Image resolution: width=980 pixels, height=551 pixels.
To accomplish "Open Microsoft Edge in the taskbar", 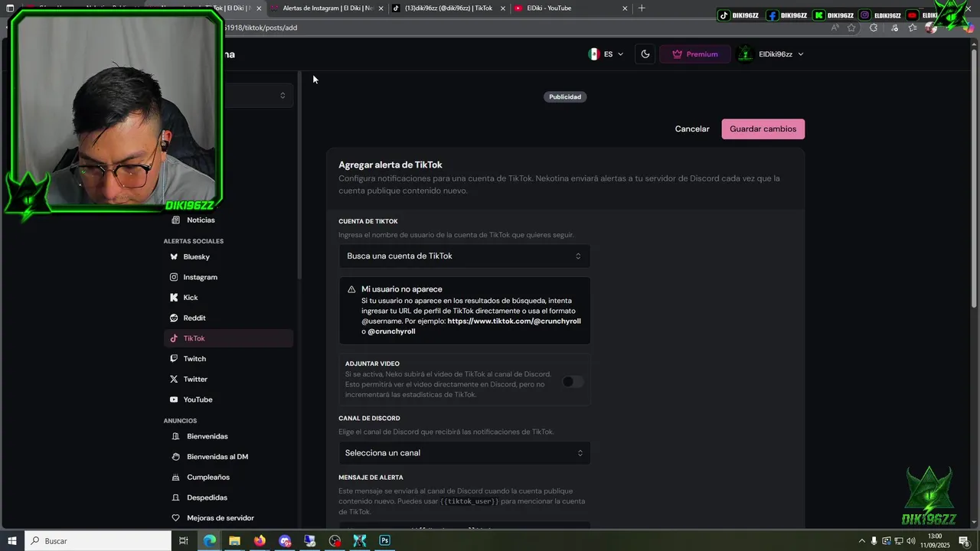I will click(x=210, y=541).
